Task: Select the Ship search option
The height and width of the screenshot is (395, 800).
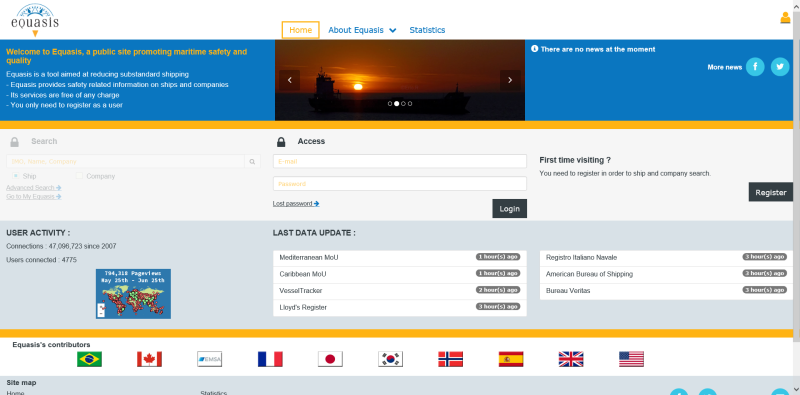Action: click(15, 176)
